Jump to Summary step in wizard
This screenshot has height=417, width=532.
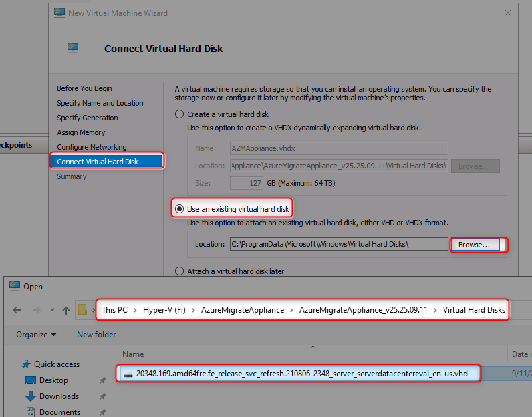72,176
